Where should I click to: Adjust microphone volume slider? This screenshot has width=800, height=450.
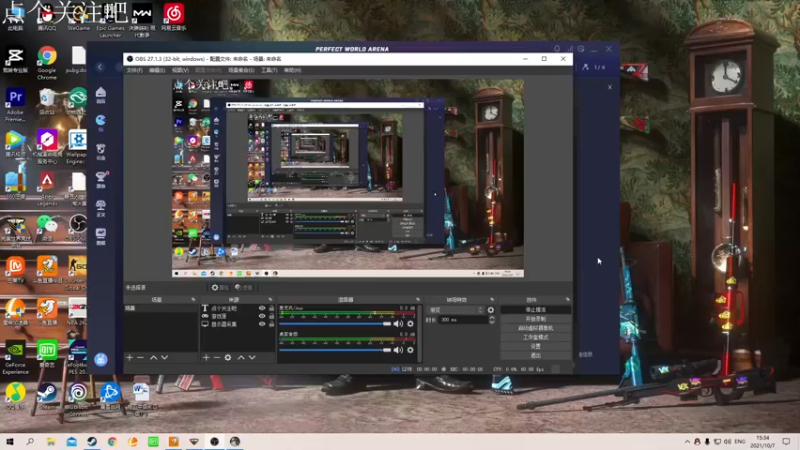pos(335,323)
